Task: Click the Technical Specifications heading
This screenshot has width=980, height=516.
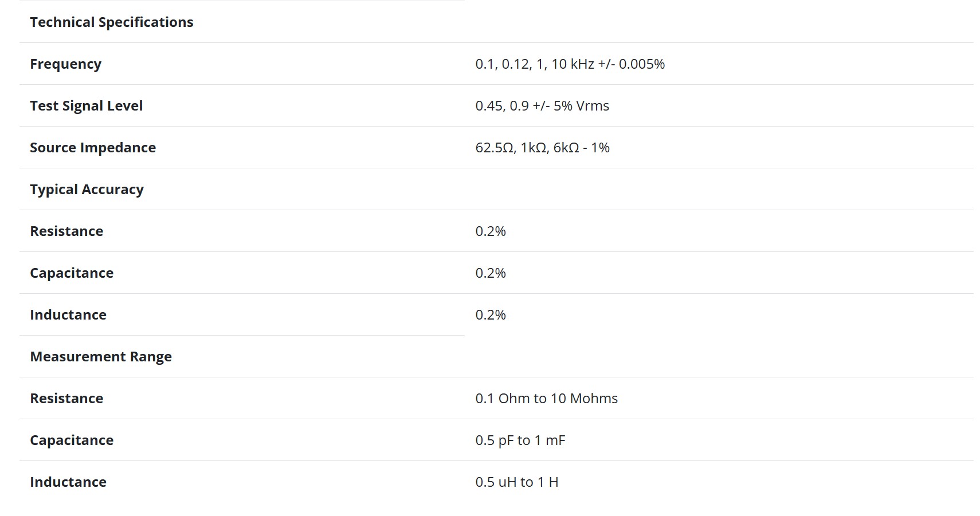Action: [x=112, y=22]
